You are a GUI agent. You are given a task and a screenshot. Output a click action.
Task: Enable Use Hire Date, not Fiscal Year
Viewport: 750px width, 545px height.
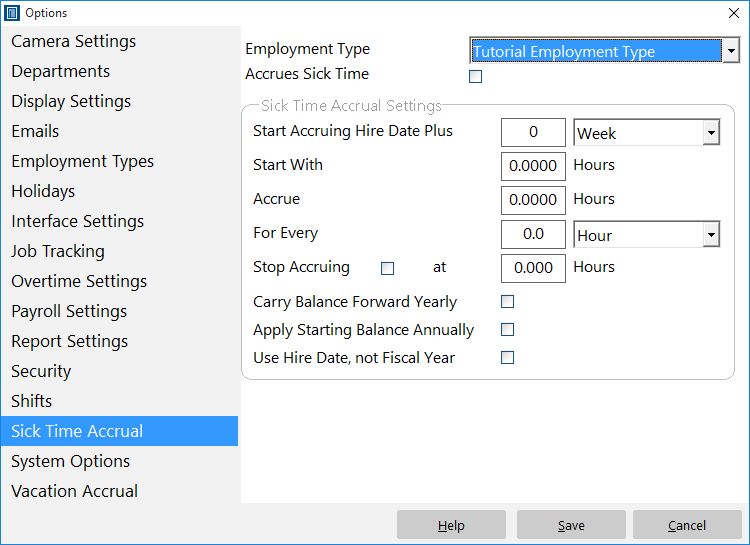pyautogui.click(x=507, y=357)
